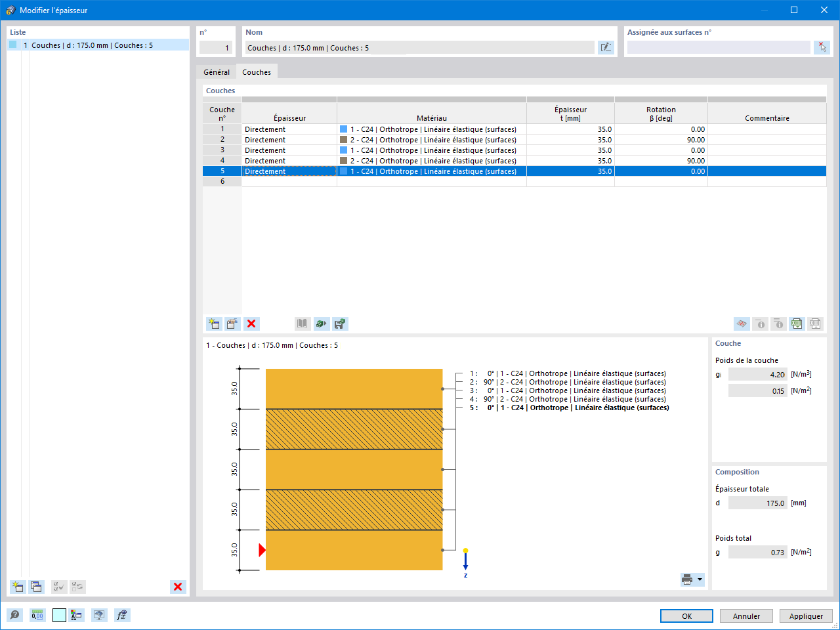Image resolution: width=840 pixels, height=630 pixels.
Task: Duplicate the selected thickness in the list
Action: (x=36, y=587)
